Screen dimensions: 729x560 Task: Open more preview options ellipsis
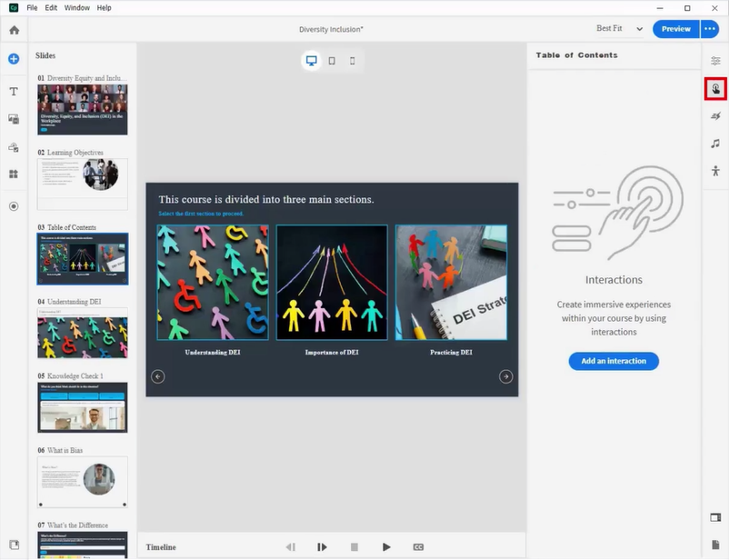pos(710,29)
